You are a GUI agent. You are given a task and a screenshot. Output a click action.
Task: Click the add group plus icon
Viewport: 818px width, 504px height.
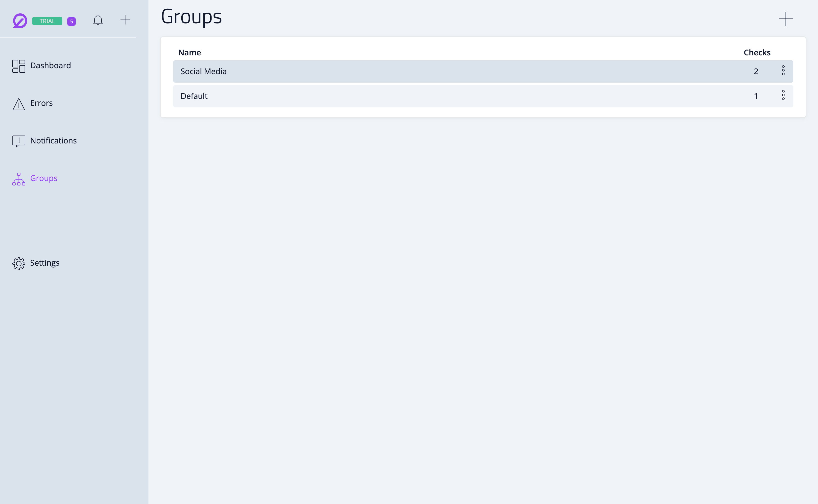(x=785, y=19)
